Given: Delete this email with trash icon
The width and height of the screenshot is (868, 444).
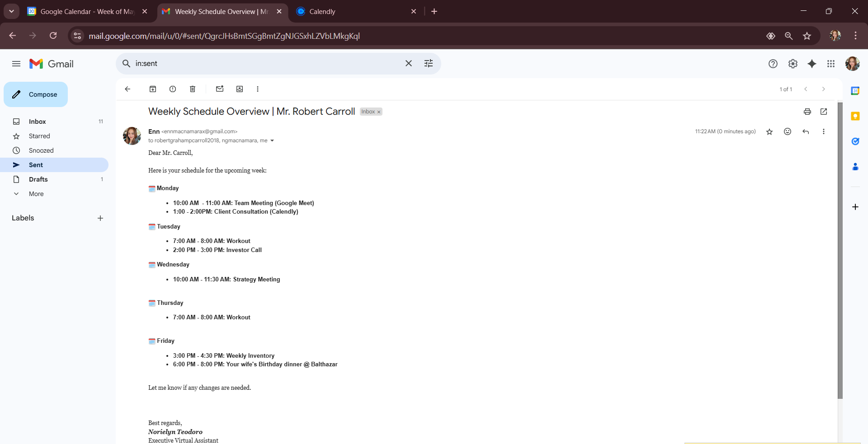Looking at the screenshot, I should pyautogui.click(x=193, y=89).
